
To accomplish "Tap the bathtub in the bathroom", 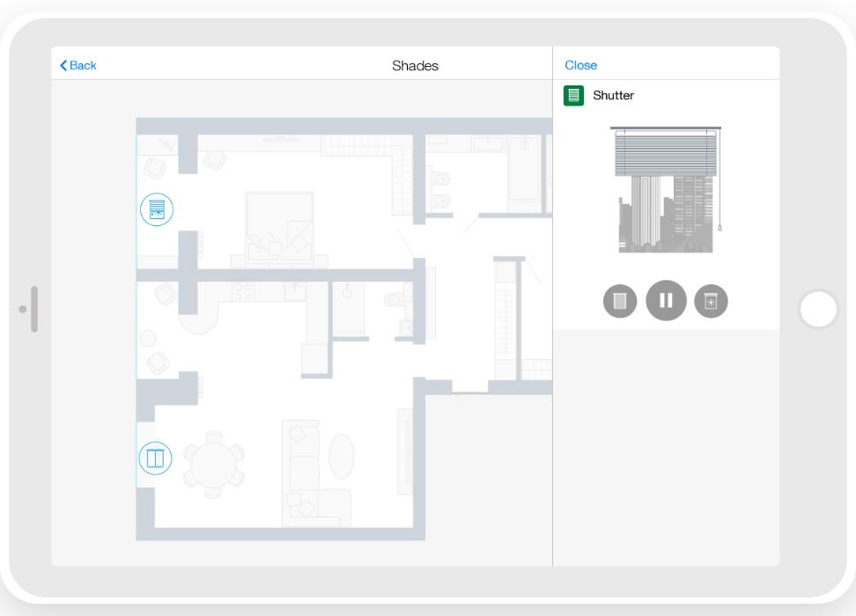I will point(523,167).
